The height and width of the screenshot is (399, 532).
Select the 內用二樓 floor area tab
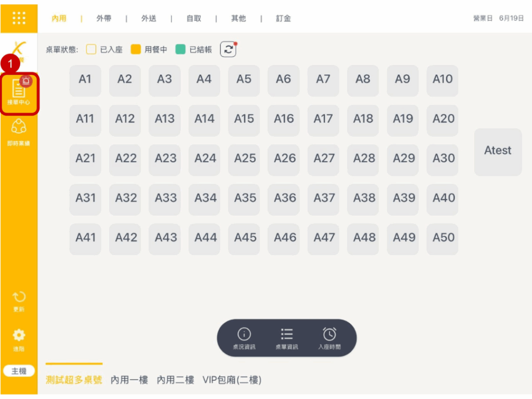point(176,380)
